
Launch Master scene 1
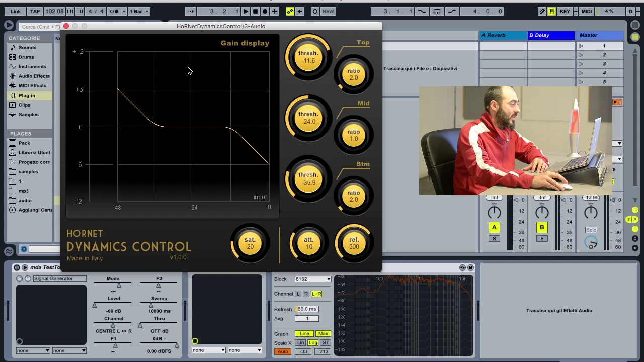[x=581, y=46]
